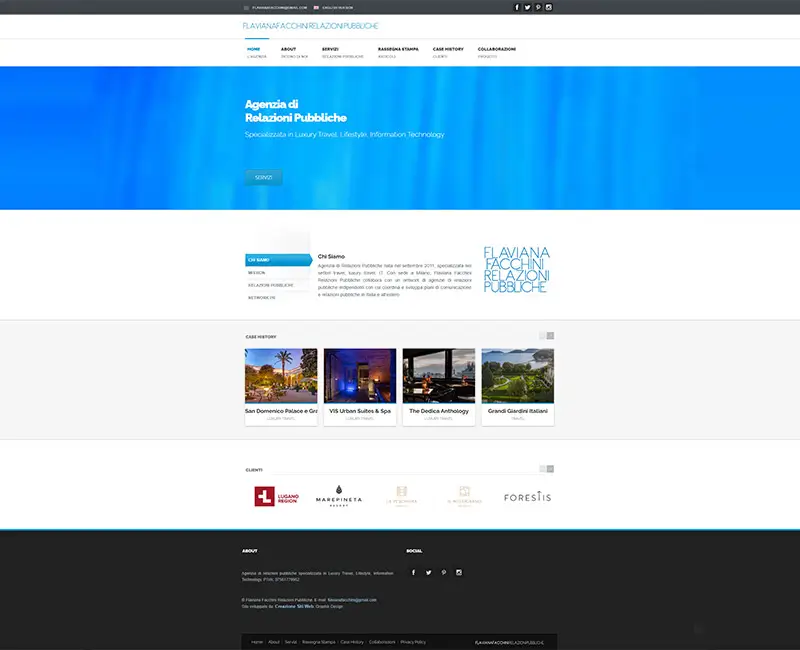Open the San Domenico Palace thumbnail

coord(281,376)
